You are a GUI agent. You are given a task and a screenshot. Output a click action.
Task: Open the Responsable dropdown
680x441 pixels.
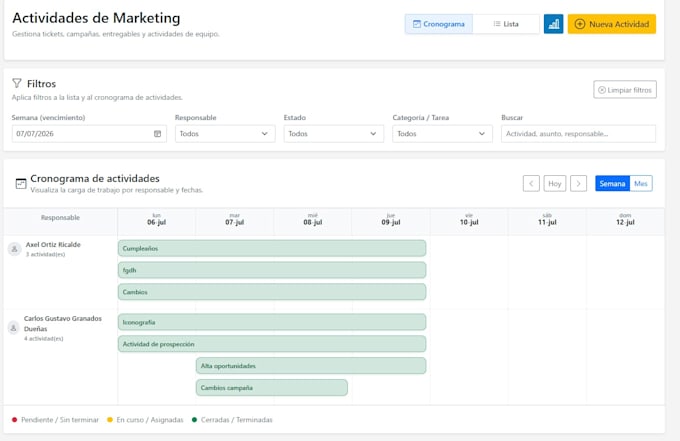(x=225, y=134)
